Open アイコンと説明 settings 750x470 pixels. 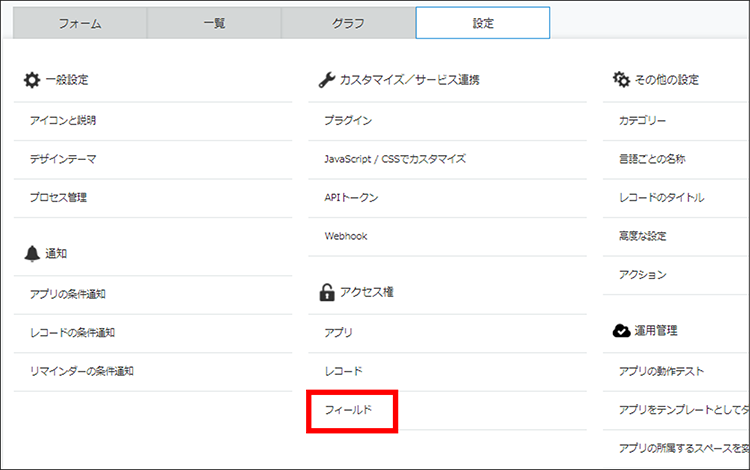[63, 120]
